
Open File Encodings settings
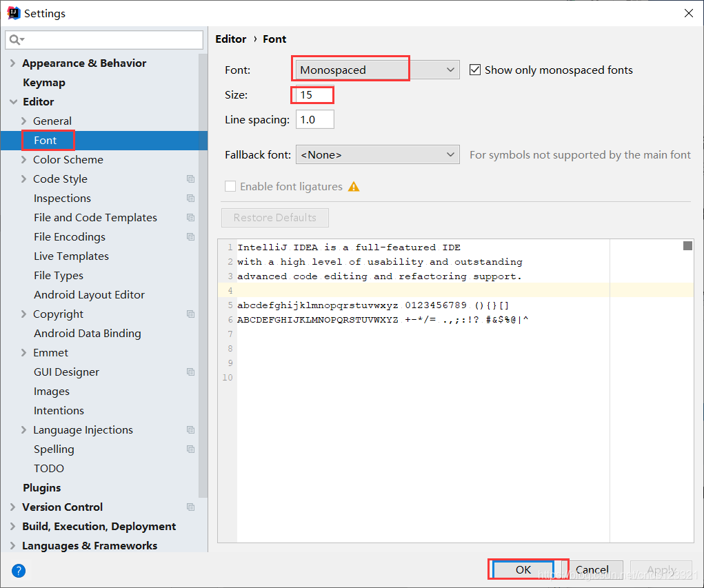point(70,236)
